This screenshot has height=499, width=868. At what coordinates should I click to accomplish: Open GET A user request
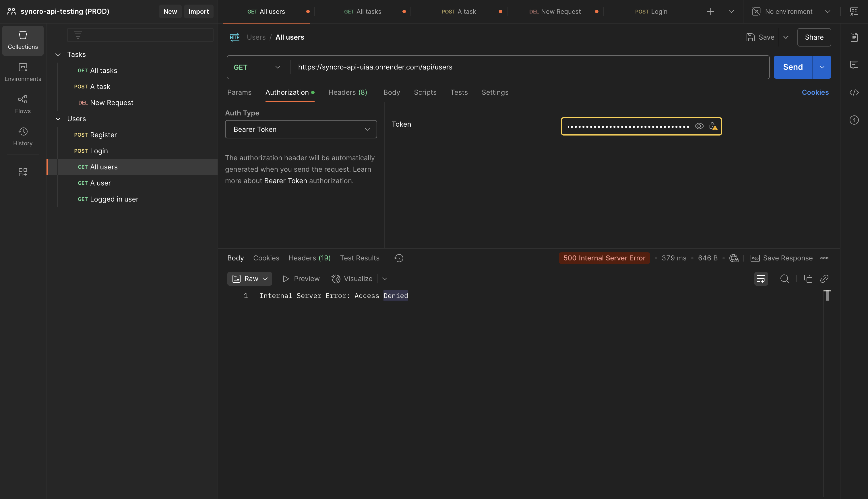click(x=132, y=183)
